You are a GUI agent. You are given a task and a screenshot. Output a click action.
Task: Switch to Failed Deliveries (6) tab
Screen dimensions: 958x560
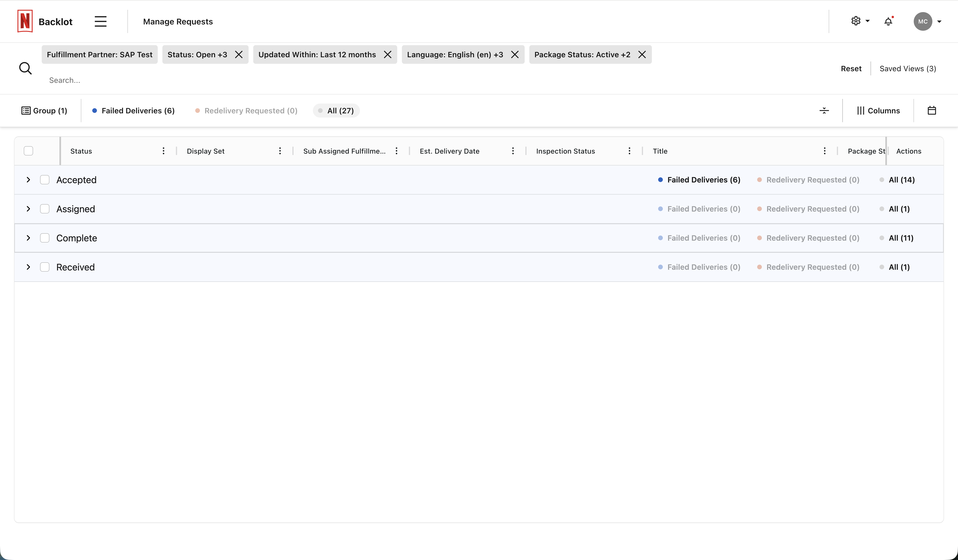[138, 111]
